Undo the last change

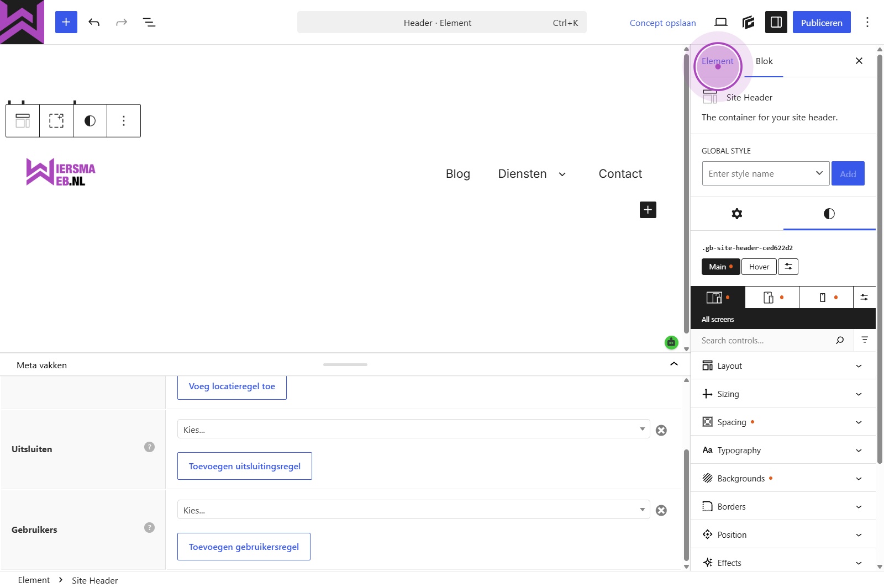(94, 22)
